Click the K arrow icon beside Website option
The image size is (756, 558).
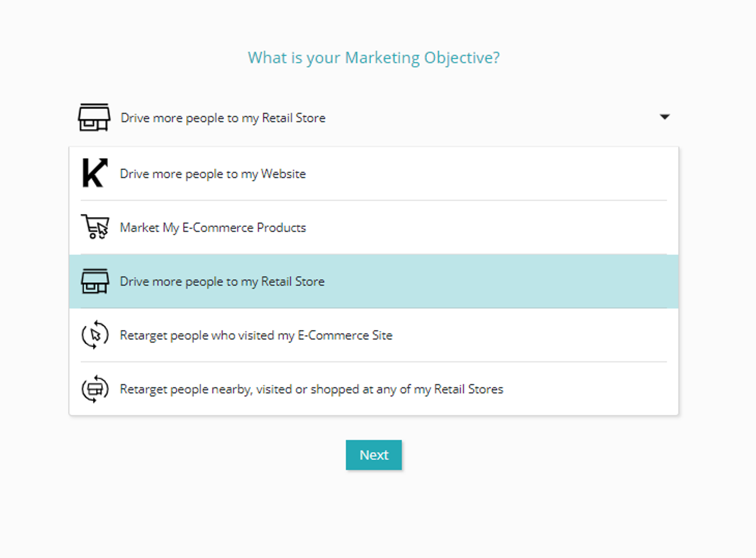tap(95, 173)
